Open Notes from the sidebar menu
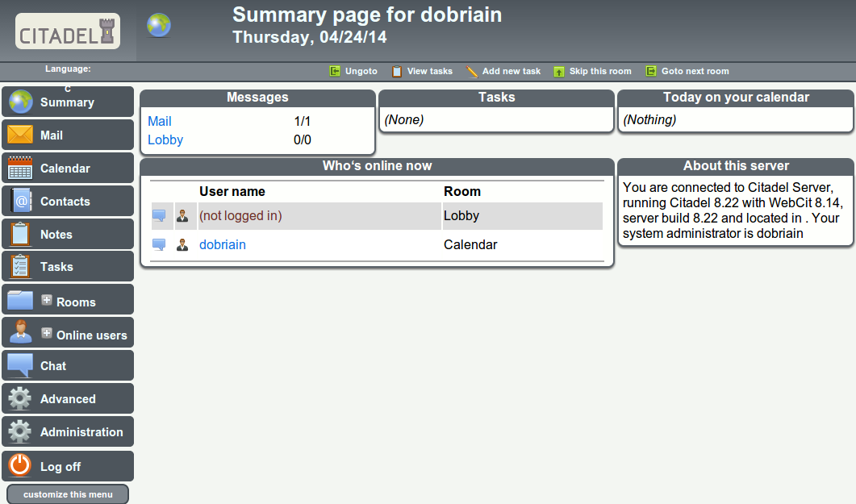 68,234
